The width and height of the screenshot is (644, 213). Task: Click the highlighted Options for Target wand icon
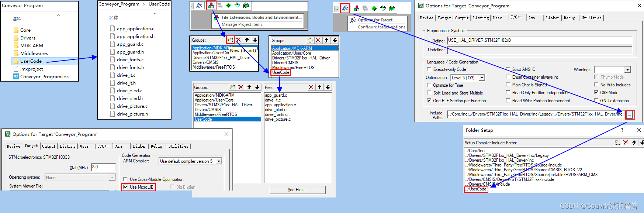click(x=345, y=8)
